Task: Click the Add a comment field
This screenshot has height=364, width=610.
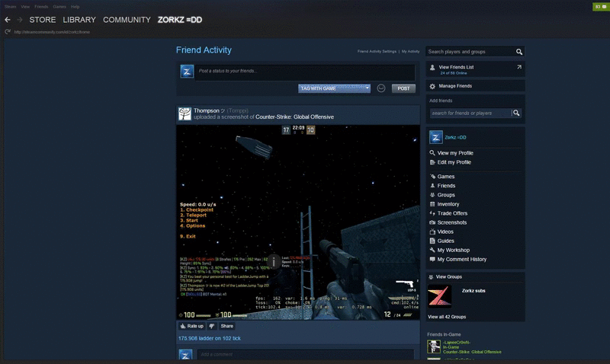Action: (x=306, y=354)
